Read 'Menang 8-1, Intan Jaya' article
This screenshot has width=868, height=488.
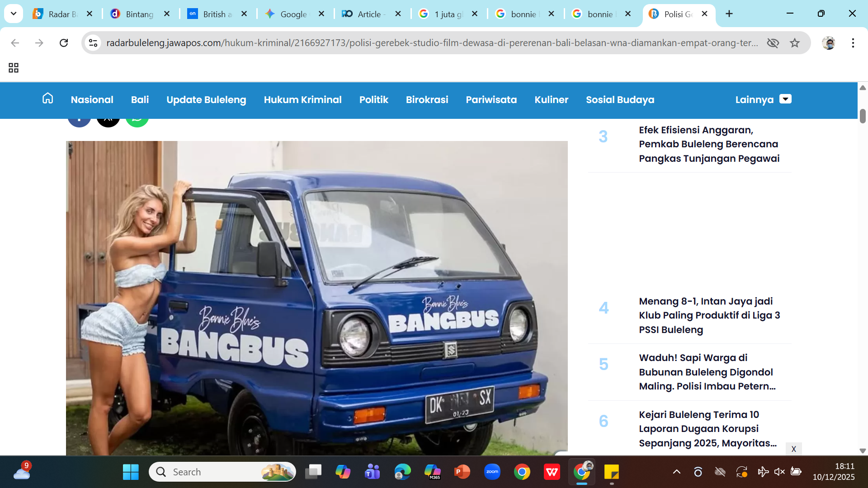709,315
